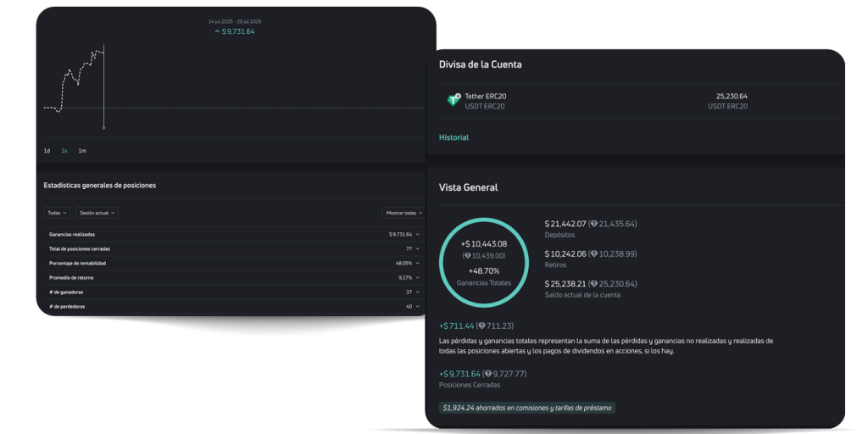
Task: Open the Sesión actual dropdown
Action: pyautogui.click(x=97, y=213)
